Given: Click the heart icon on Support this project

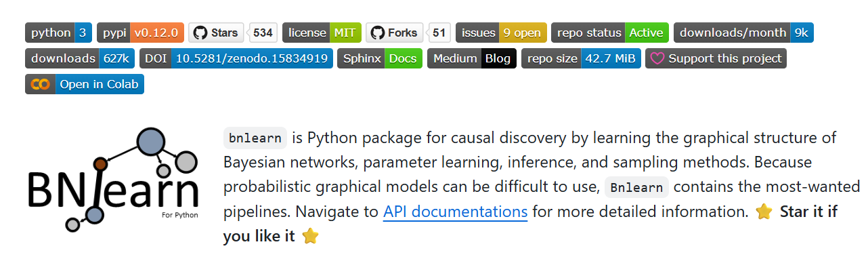Looking at the screenshot, I should pyautogui.click(x=657, y=58).
